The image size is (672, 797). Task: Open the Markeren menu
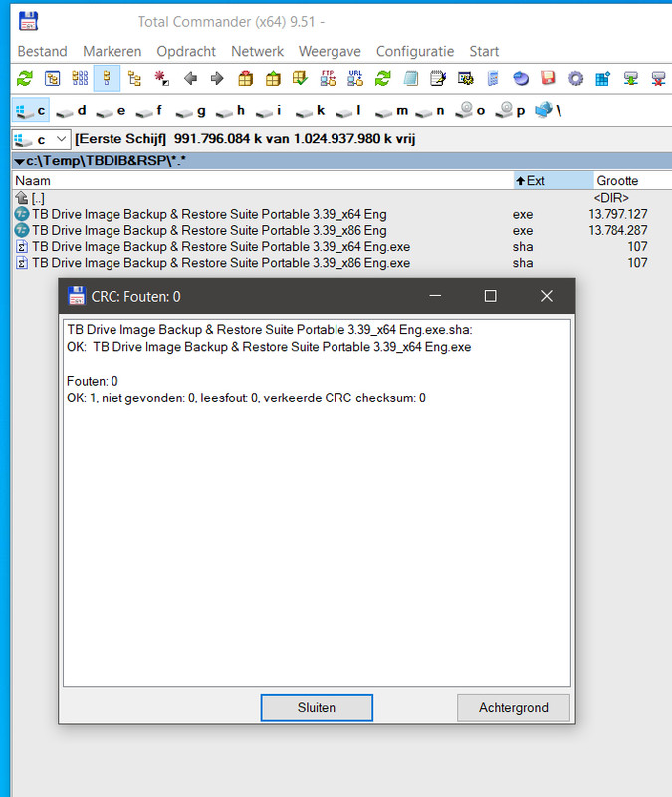(112, 52)
